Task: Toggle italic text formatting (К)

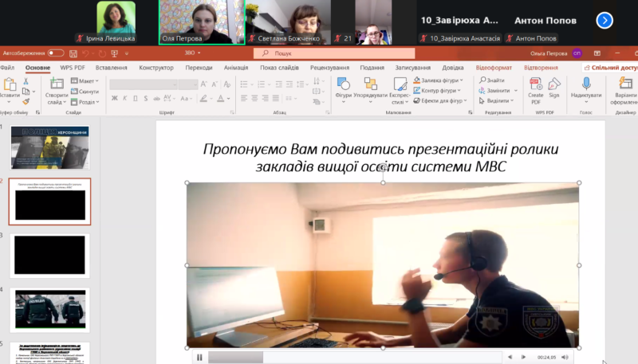Action: 125,98
